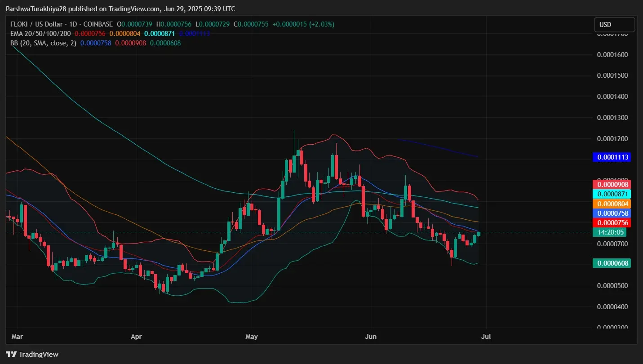The width and height of the screenshot is (643, 364).
Task: Select the Mar label on time axis
Action: pos(17,336)
